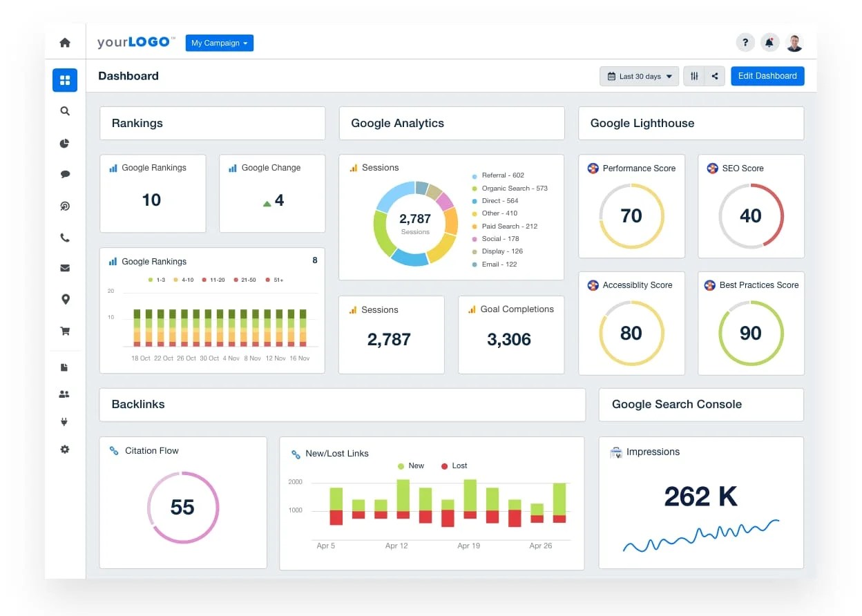This screenshot has width=862, height=616.
Task: Select the Google Analytics section header
Action: (x=452, y=124)
